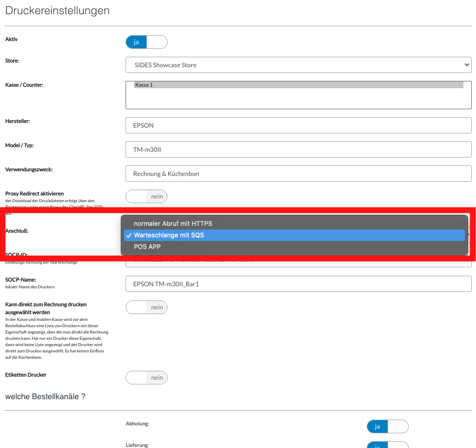Pick the 'POS APP' connection option

[147, 247]
